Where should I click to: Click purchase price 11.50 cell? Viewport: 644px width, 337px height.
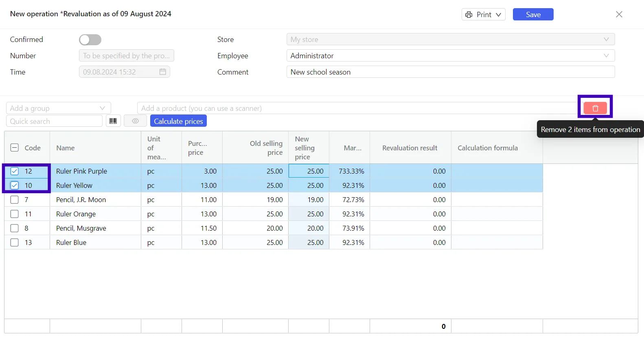point(202,228)
